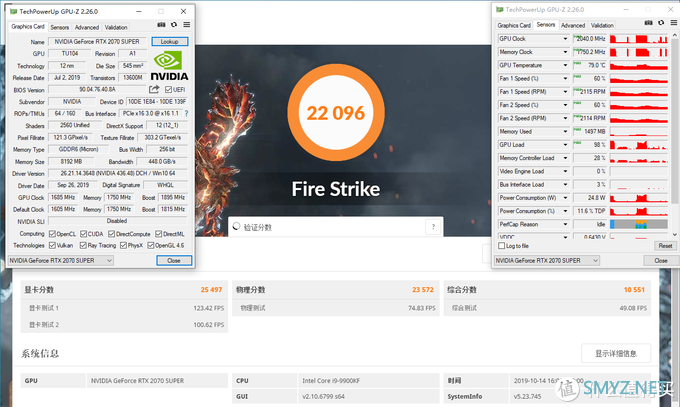Open the Memory Used sensor dropdown arrow
680x407 pixels.
point(565,131)
